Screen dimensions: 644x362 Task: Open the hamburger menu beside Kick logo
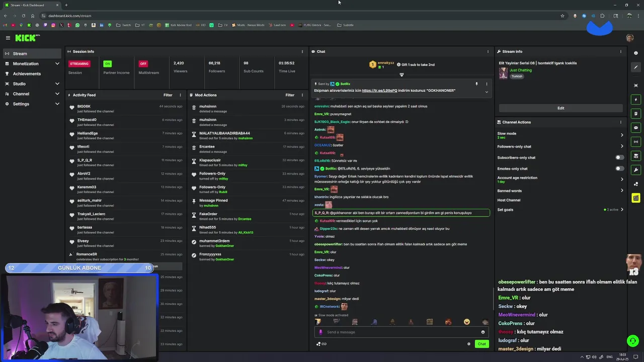click(8, 38)
